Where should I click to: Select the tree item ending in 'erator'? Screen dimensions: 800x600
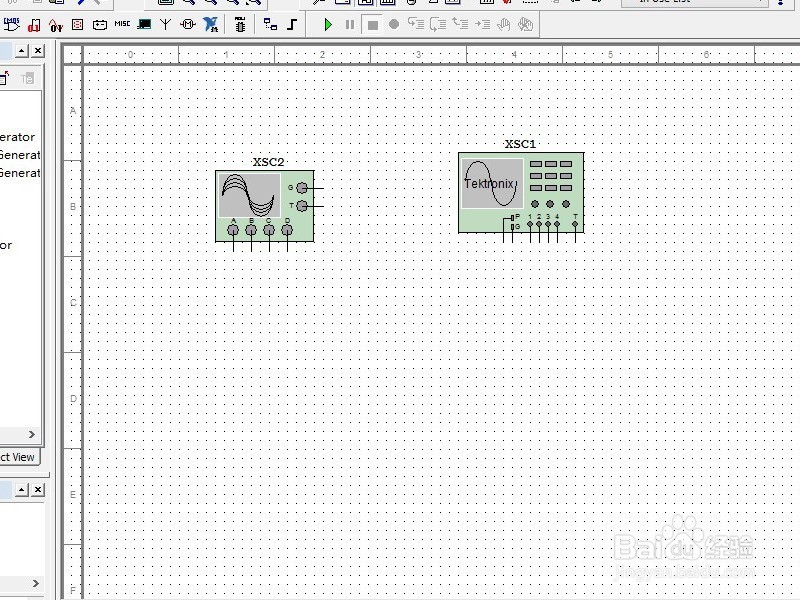pos(17,137)
